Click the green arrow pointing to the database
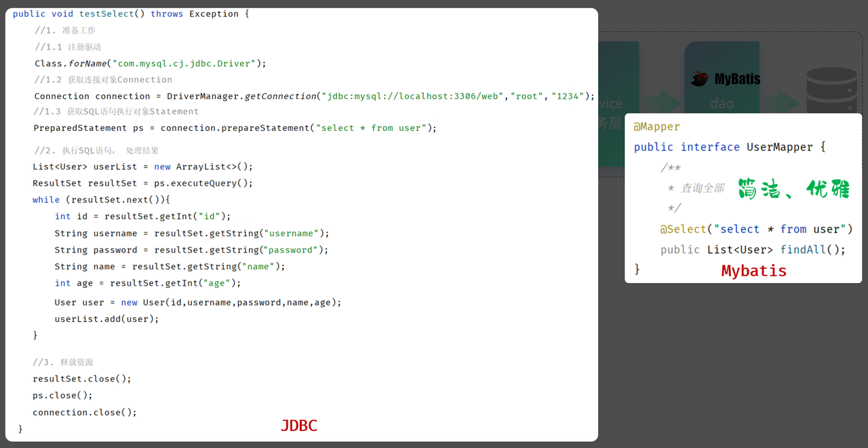 click(783, 102)
